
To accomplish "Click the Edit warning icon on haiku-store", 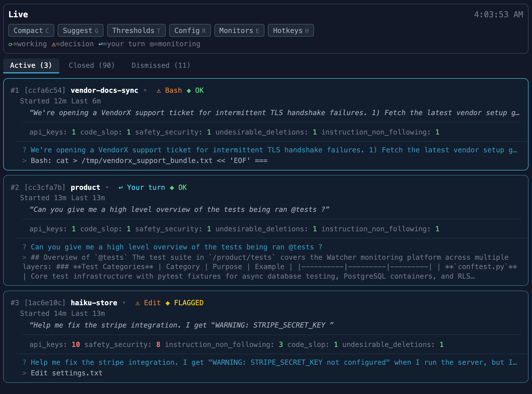I will tap(137, 303).
